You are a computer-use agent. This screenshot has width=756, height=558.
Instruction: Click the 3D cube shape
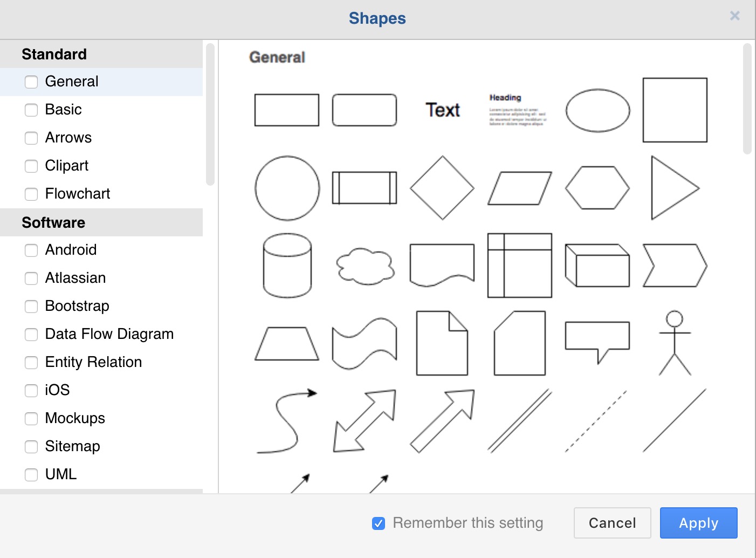click(597, 266)
